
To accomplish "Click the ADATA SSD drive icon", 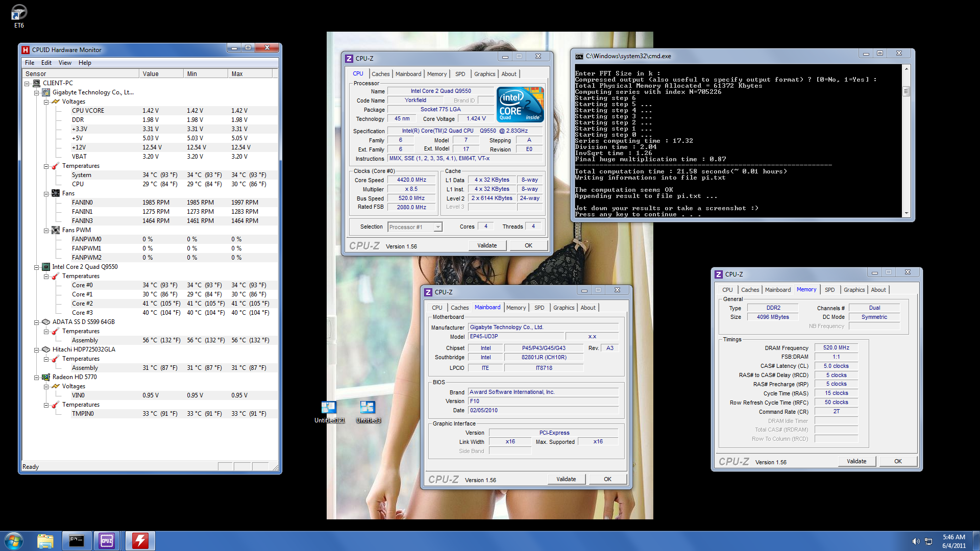I will tap(46, 322).
